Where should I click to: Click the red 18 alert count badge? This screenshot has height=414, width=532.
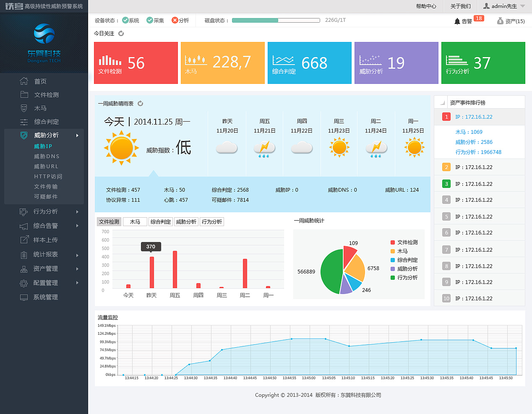coord(479,18)
